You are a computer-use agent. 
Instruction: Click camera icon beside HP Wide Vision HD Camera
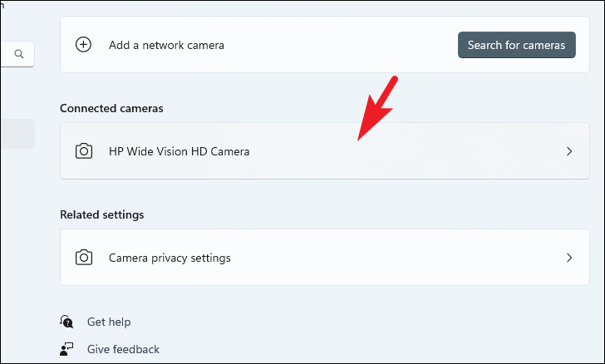pos(84,151)
